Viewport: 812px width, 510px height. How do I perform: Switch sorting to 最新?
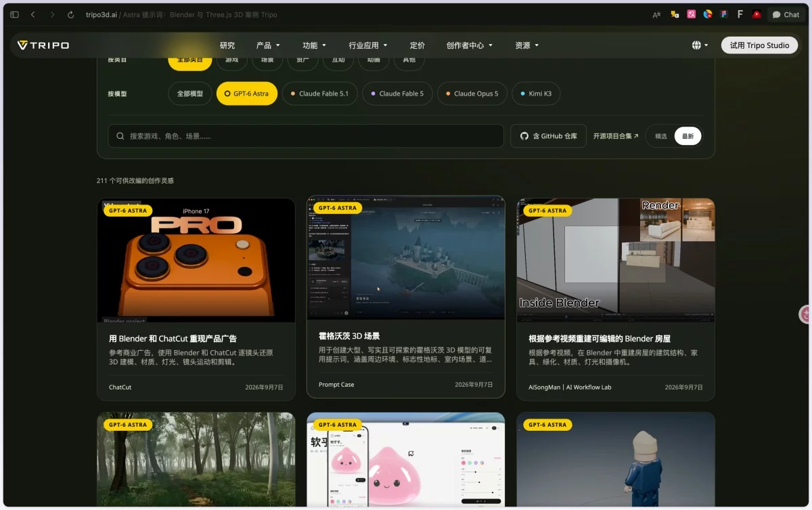687,136
